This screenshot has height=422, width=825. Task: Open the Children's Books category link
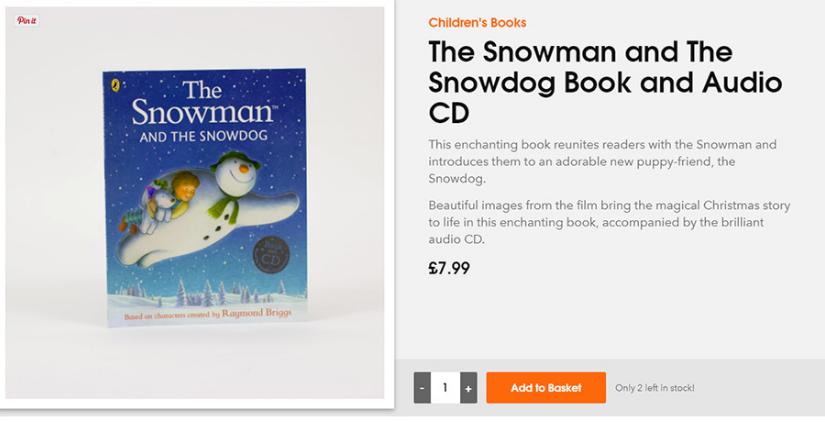pyautogui.click(x=477, y=23)
